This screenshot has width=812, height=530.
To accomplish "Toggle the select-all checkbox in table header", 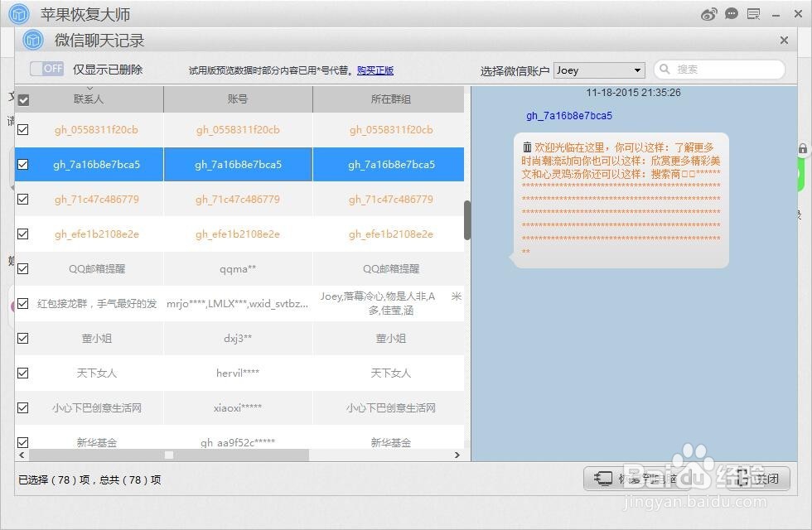I will coord(23,100).
